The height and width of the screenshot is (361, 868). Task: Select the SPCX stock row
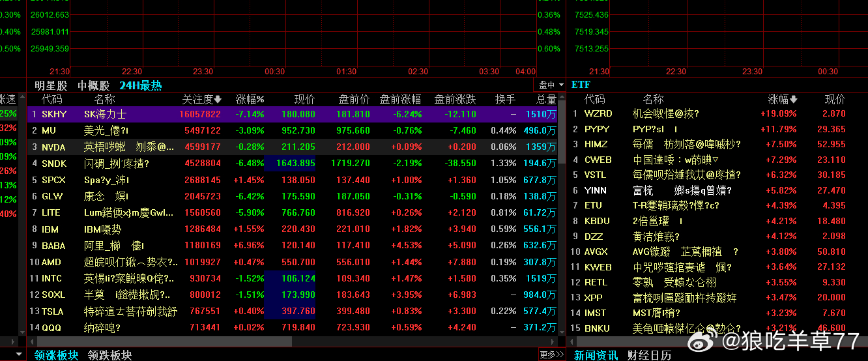[293, 180]
